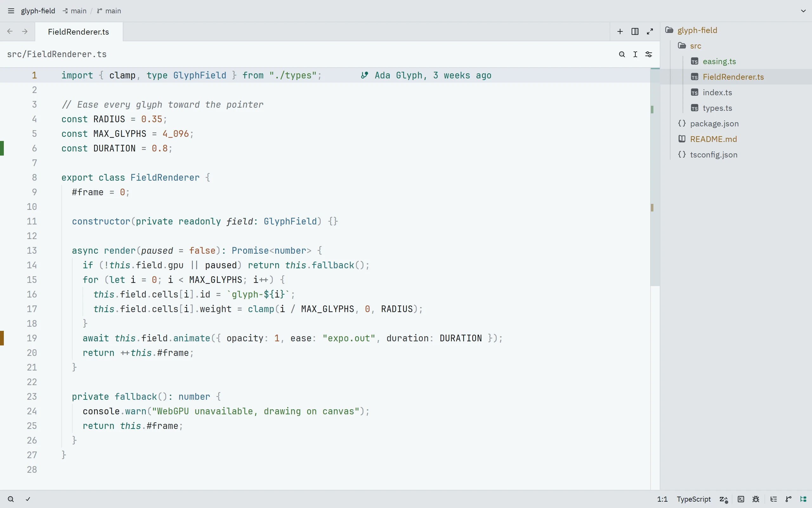The image size is (812, 508).
Task: Open buffer search magnifier in breadcrumb bar
Action: (x=622, y=54)
